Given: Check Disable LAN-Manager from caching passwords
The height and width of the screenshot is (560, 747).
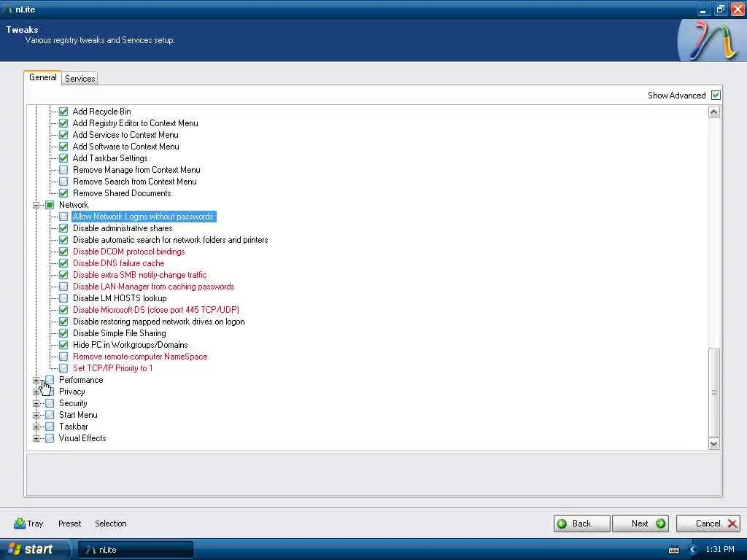Looking at the screenshot, I should pyautogui.click(x=63, y=287).
